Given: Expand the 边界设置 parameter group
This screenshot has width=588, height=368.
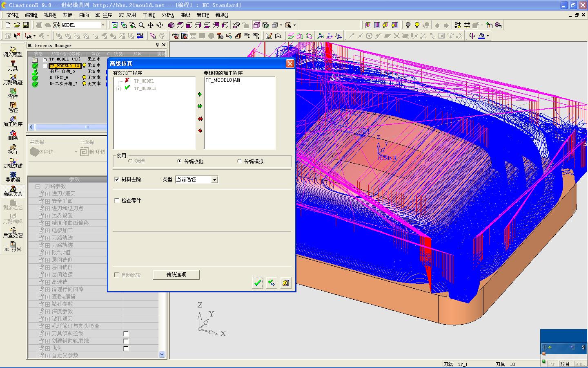Looking at the screenshot, I should (x=47, y=215).
